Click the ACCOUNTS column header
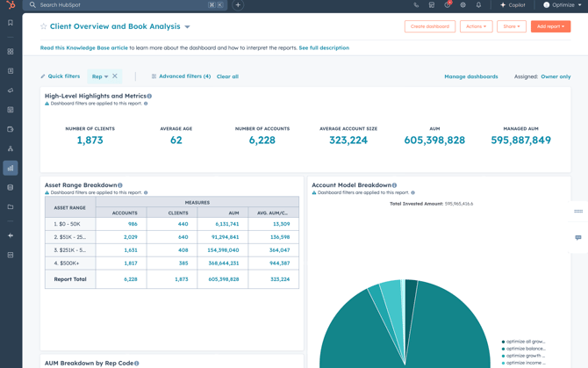The height and width of the screenshot is (368, 588). click(121, 213)
